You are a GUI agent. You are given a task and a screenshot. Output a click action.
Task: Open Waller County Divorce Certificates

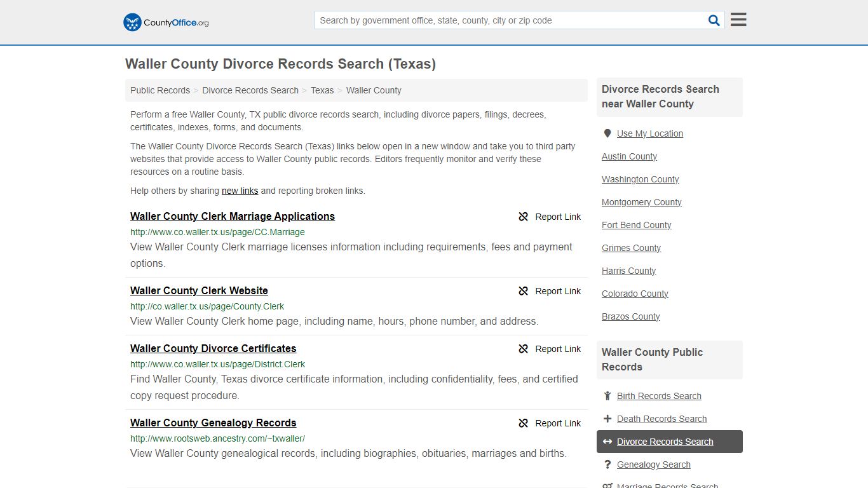click(x=214, y=348)
